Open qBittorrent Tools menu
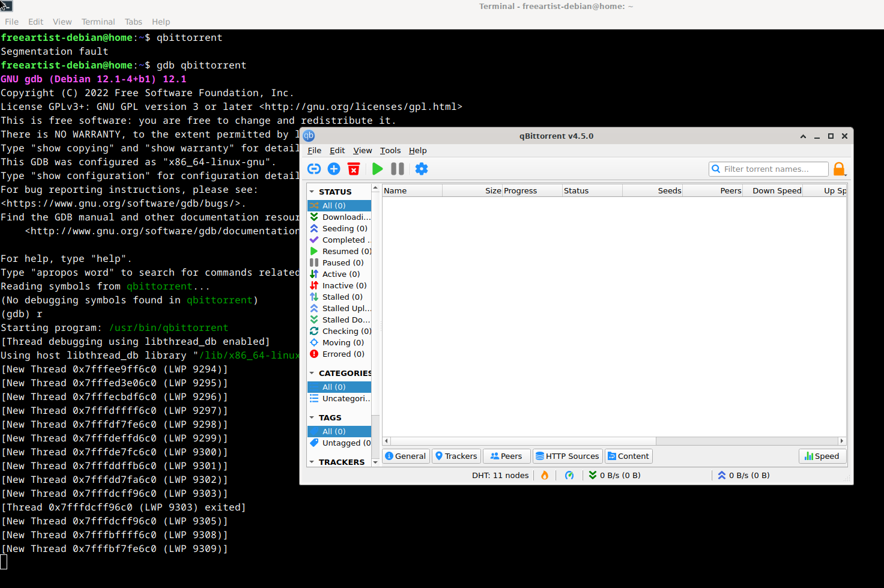The width and height of the screenshot is (884, 588). coord(390,150)
